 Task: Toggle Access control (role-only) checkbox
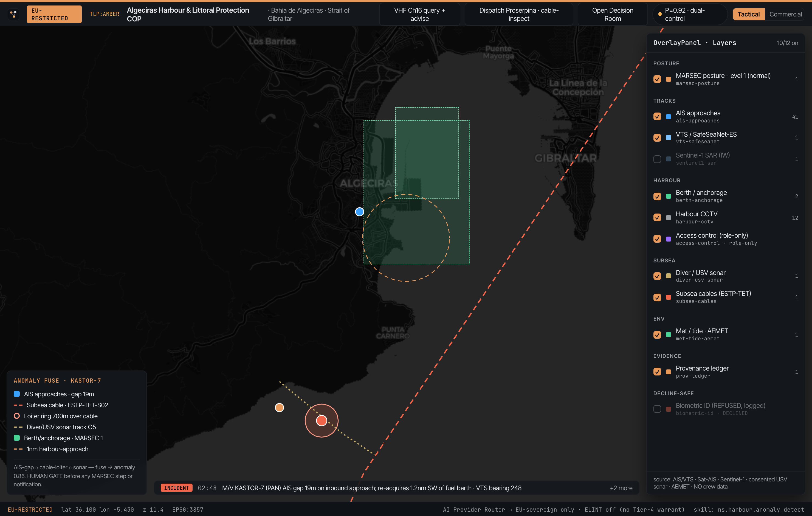point(657,239)
